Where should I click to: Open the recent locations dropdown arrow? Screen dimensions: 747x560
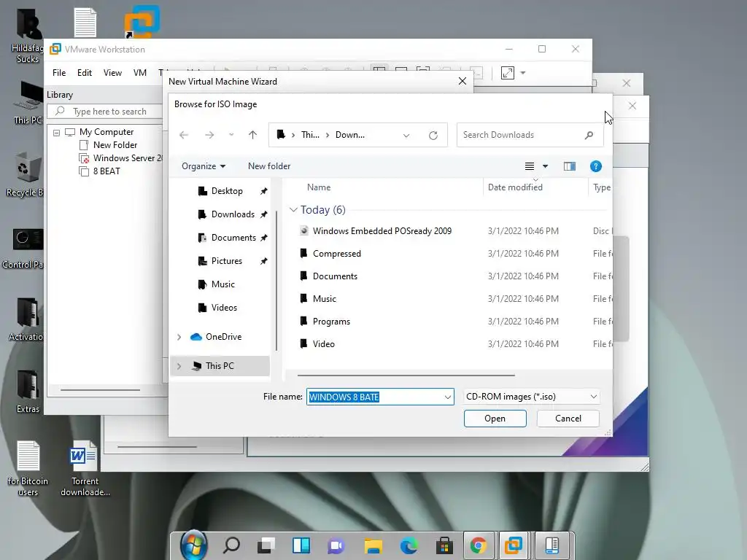(231, 135)
